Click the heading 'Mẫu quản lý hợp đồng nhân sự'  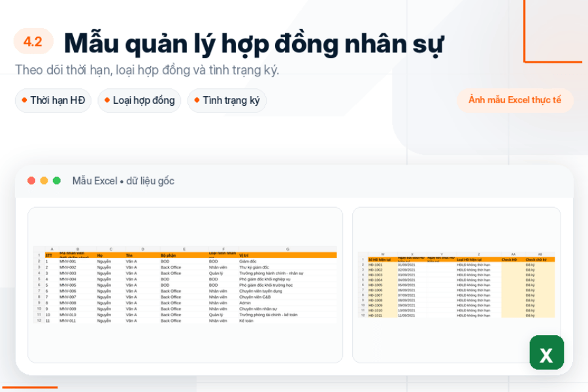click(254, 44)
